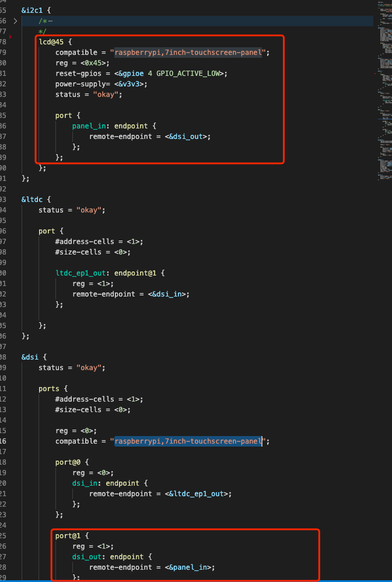Click #size-cells inside the dsi ports
392x582 pixels.
[78, 409]
